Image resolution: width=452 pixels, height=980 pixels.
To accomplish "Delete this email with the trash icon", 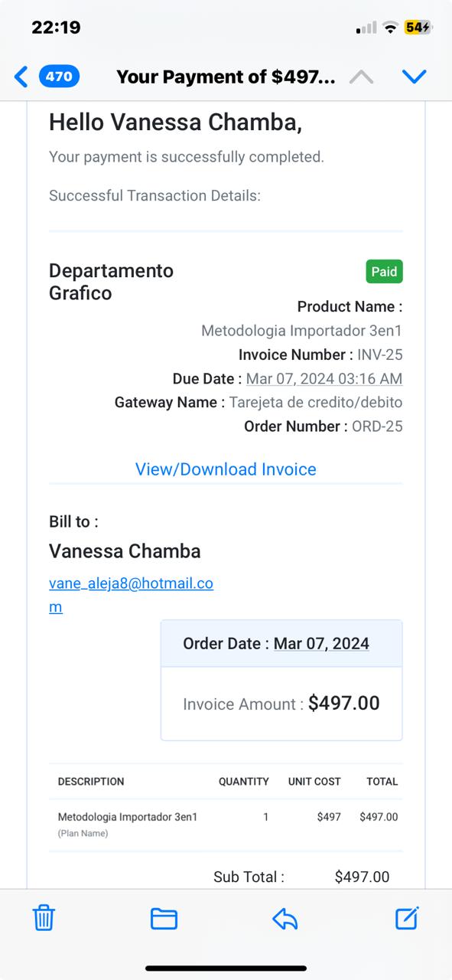I will [44, 917].
